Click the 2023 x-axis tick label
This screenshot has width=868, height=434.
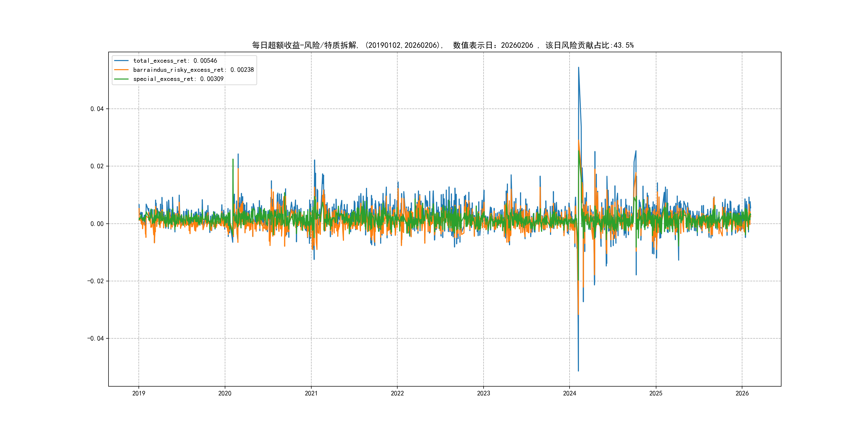tap(484, 393)
